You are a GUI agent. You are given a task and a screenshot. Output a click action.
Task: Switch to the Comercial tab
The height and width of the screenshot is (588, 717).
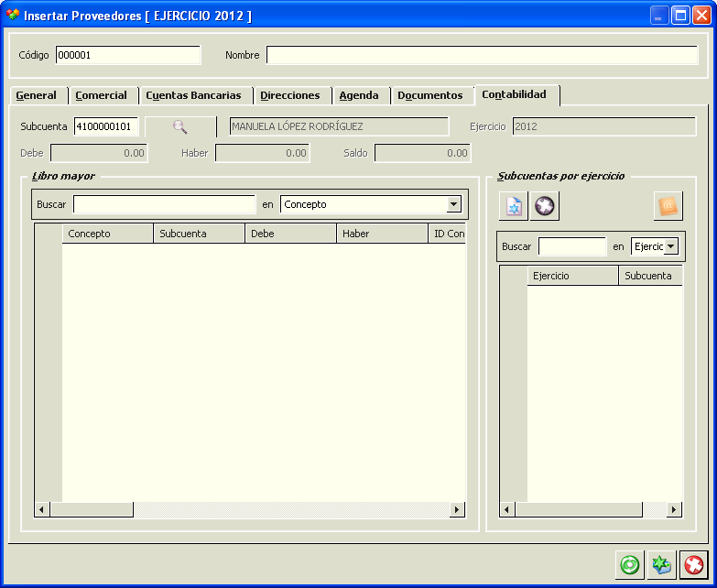(x=103, y=95)
